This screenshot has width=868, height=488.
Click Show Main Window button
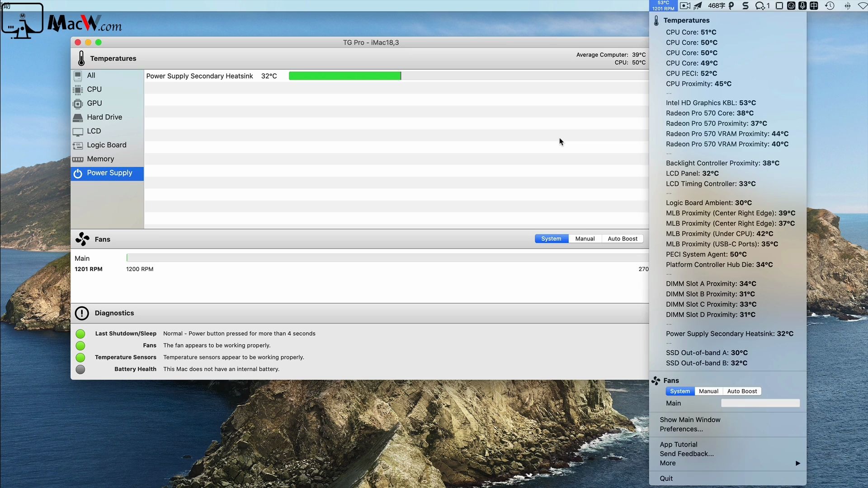pyautogui.click(x=690, y=419)
